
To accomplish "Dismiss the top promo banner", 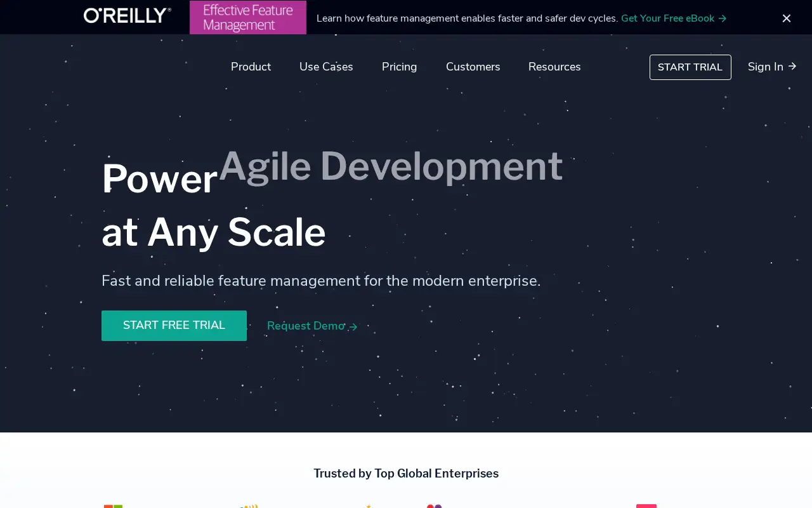I will coord(787,18).
